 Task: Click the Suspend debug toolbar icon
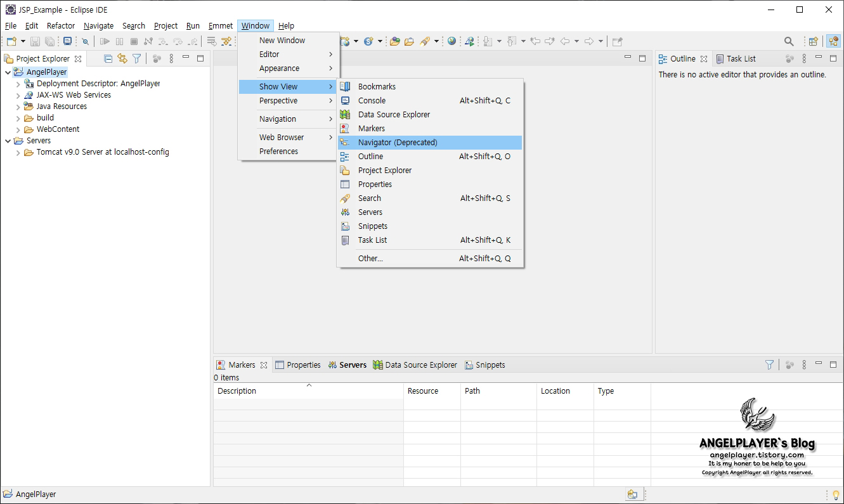pyautogui.click(x=119, y=41)
